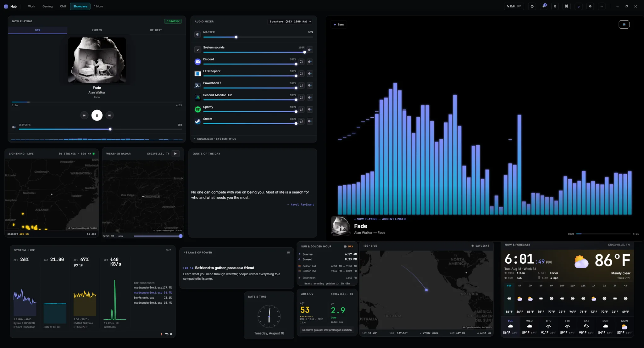
Task: Click the WED forecast cloud icon
Action: [530, 326]
